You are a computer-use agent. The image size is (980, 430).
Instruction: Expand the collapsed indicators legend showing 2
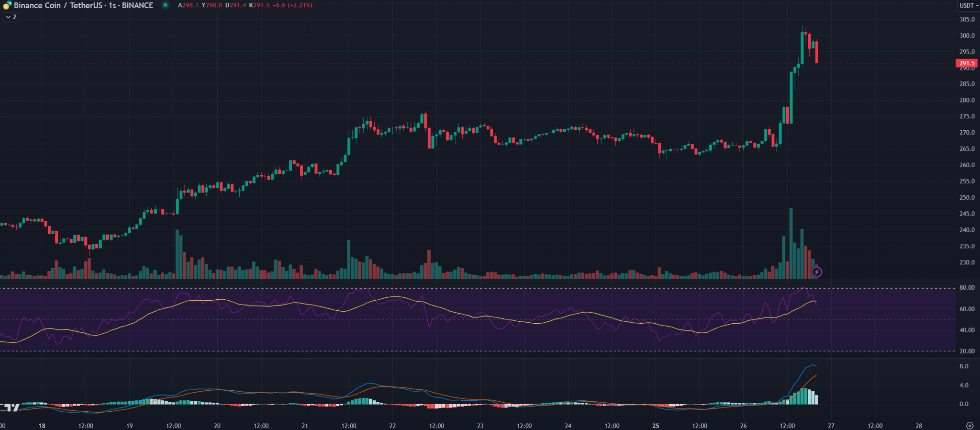[x=11, y=17]
